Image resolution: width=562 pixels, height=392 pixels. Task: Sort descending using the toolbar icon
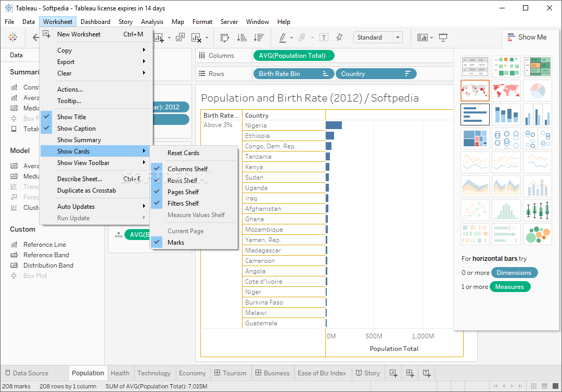tap(259, 37)
